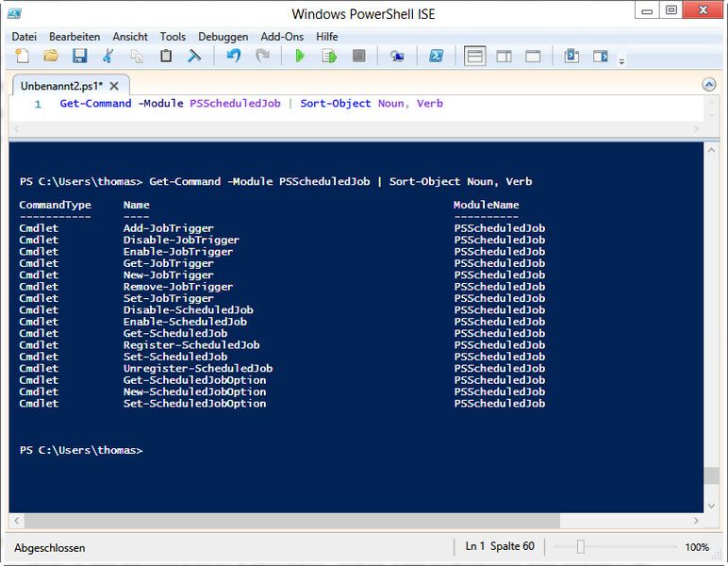The width and height of the screenshot is (728, 566).
Task: Click Disable-JobTrigger in output
Action: click(181, 240)
